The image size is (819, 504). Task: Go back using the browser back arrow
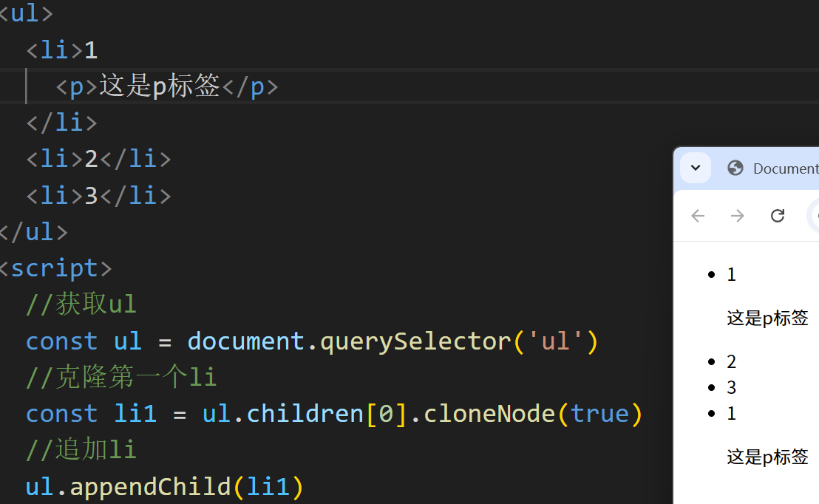coord(698,216)
